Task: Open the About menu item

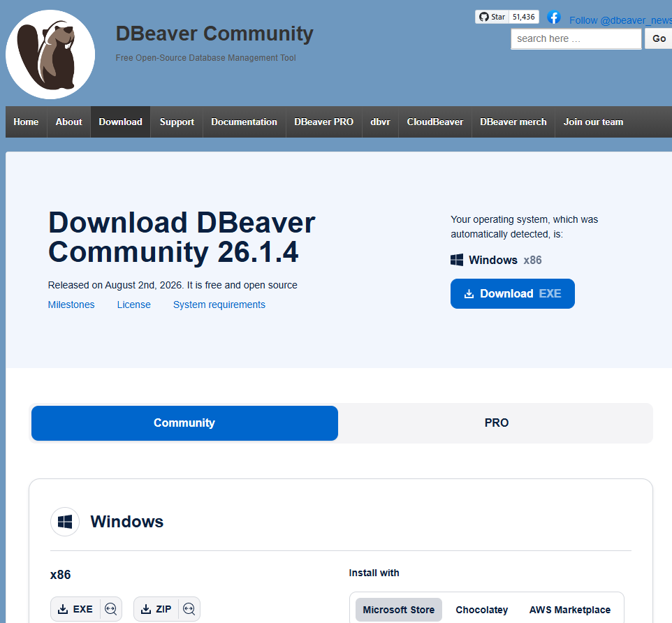Action: click(x=68, y=122)
